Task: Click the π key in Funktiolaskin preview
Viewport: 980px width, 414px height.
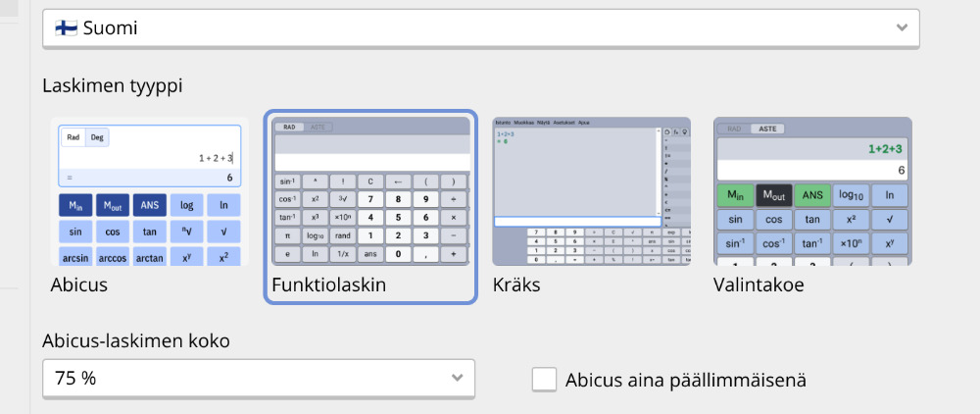Action: click(288, 235)
